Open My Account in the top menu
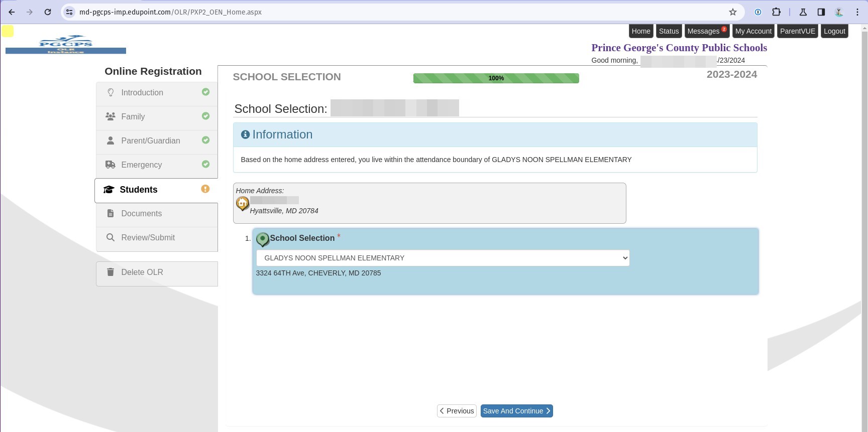Image resolution: width=868 pixels, height=432 pixels. tap(753, 31)
